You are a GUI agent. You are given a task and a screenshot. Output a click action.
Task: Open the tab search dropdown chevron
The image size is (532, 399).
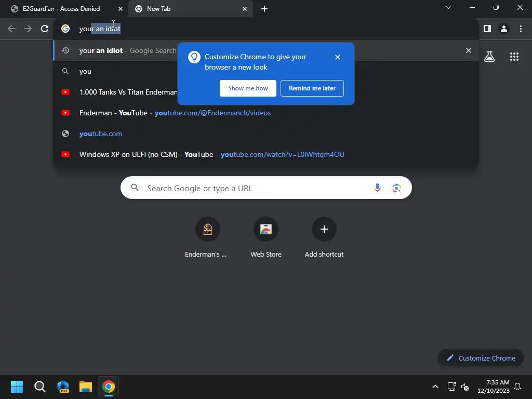(x=448, y=7)
